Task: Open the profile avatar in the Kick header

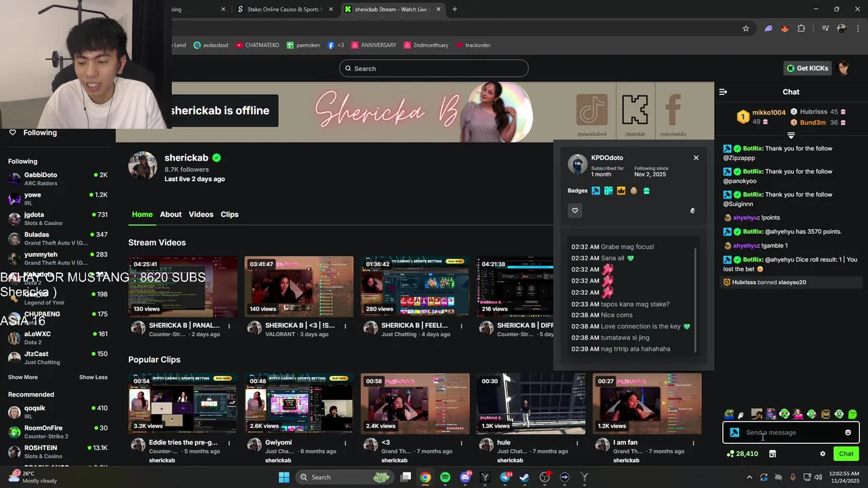Action: coord(844,68)
